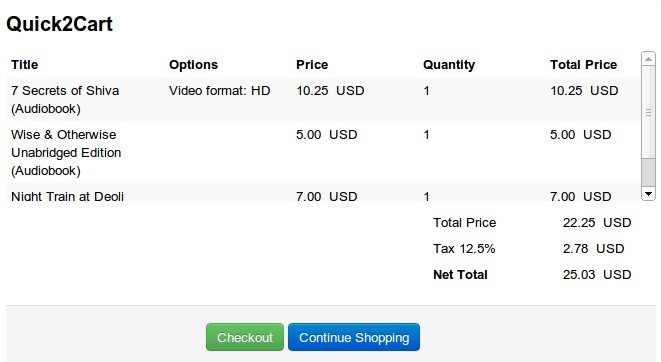
Task: Click the Price column header
Action: pyautogui.click(x=312, y=64)
